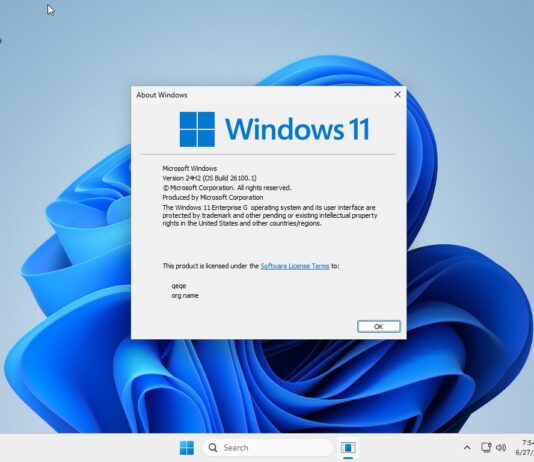Screen dimensions: 534x462
Task: Open the Software License Terms link
Action: click(295, 266)
